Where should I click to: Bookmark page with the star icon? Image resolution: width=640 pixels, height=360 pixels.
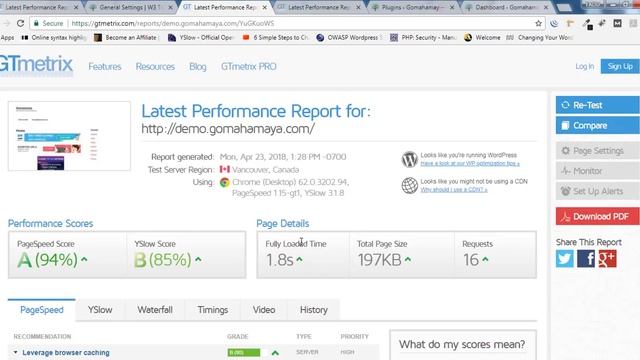538,23
